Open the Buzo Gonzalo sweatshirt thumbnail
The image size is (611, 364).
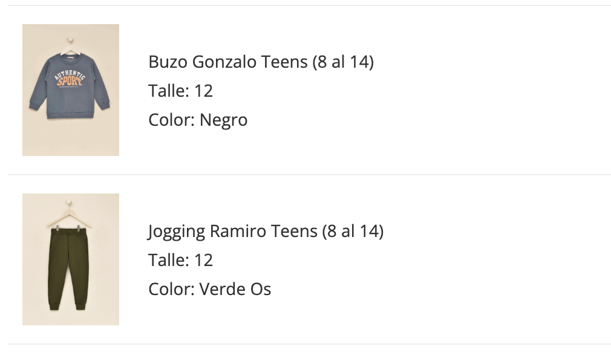click(x=70, y=90)
